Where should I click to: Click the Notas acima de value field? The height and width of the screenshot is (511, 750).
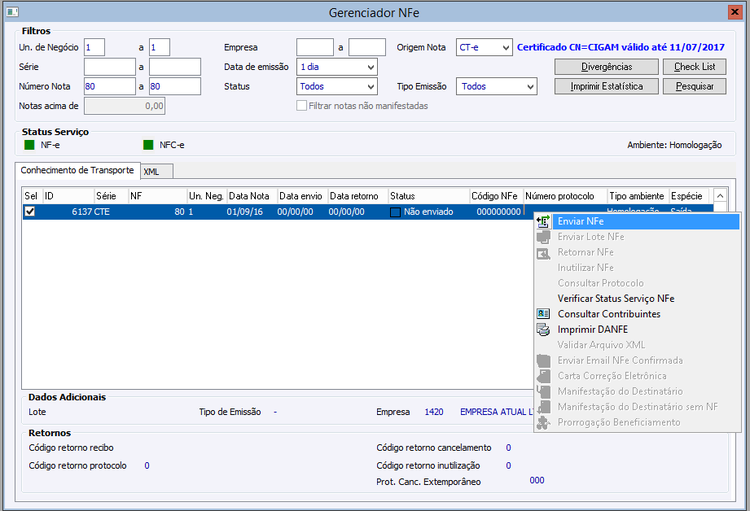coord(124,106)
